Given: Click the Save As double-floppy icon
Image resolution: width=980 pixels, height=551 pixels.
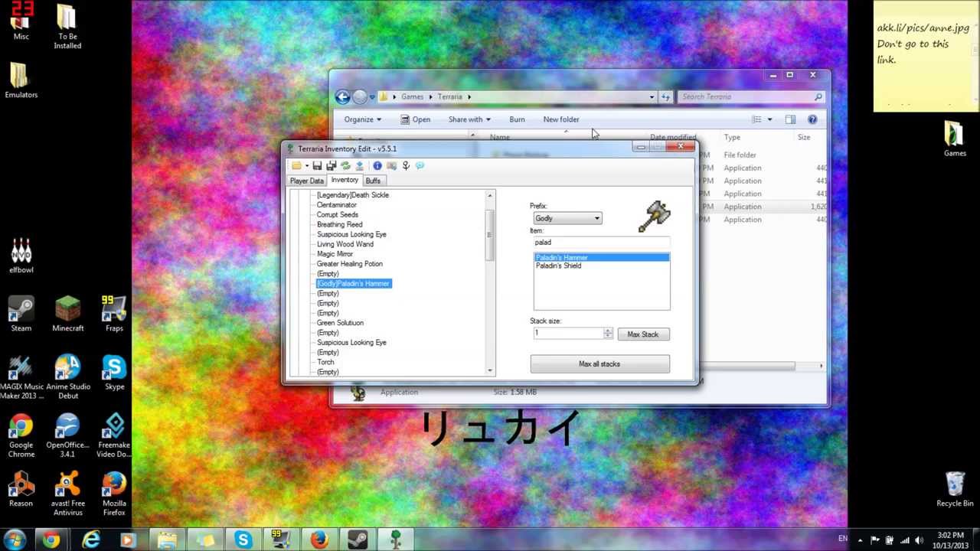Looking at the screenshot, I should (331, 165).
